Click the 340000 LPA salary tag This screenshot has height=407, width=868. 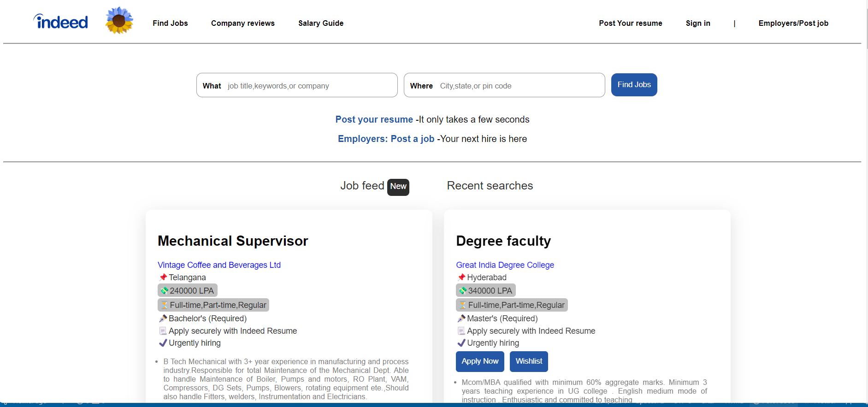(486, 290)
